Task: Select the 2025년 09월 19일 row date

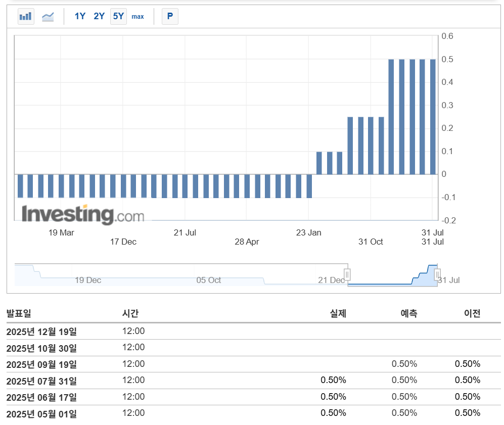Action: [x=41, y=364]
